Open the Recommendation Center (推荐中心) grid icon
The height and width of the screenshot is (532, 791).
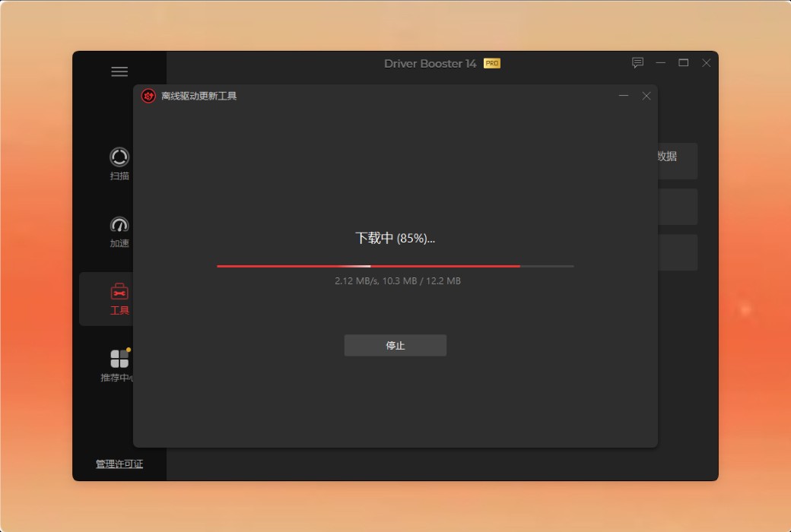(119, 359)
